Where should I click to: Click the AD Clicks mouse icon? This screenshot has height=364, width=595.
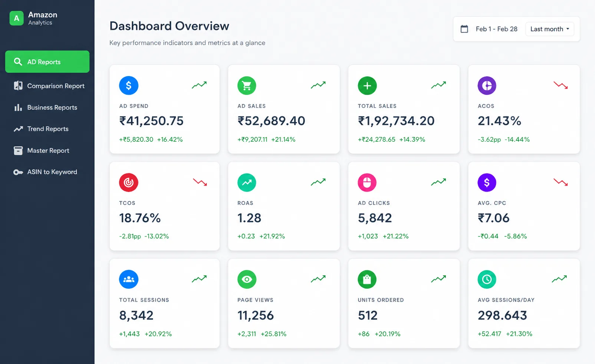pos(367,183)
